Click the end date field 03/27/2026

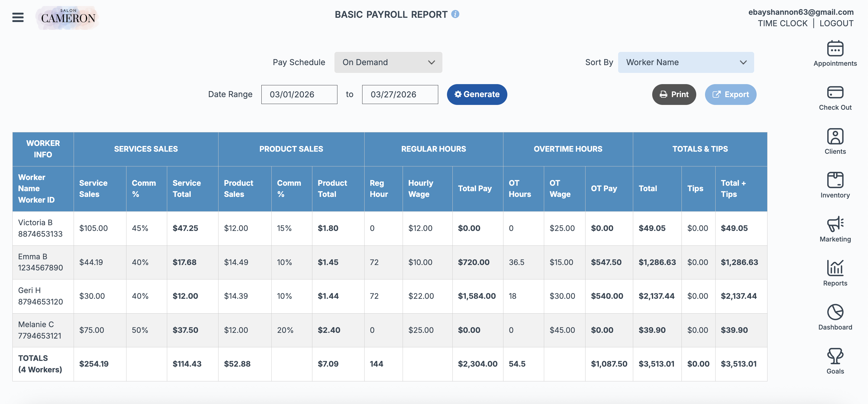pos(400,95)
